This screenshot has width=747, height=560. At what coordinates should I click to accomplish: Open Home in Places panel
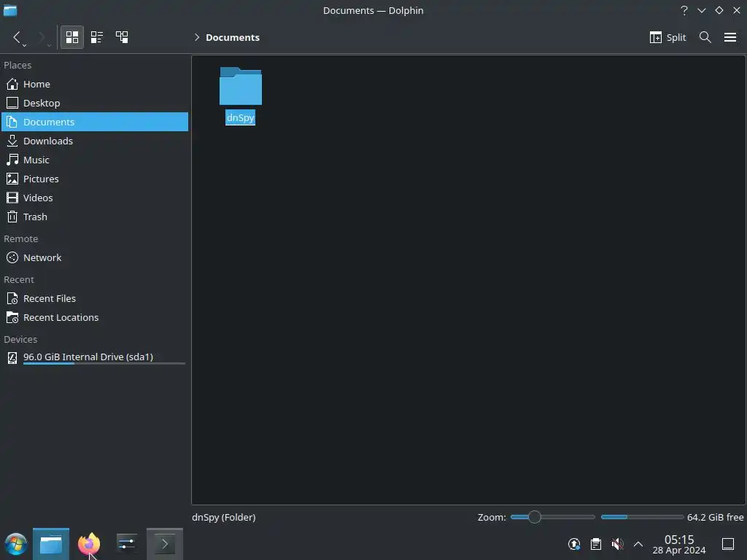tap(94, 84)
